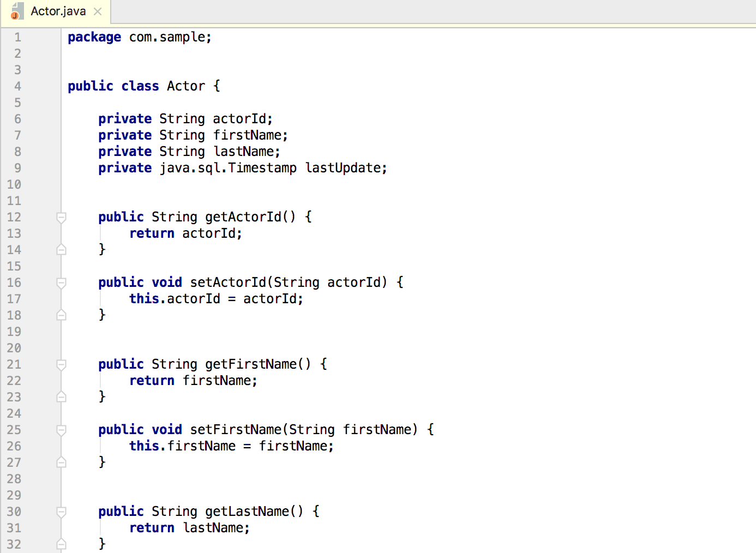This screenshot has height=553, width=756.
Task: Click fold end marker at line 23
Action: 62,397
